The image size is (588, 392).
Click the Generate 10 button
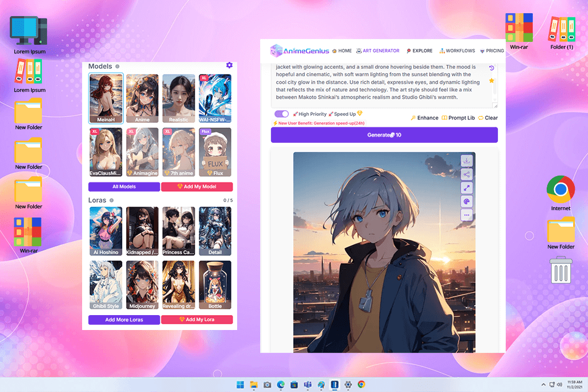click(384, 135)
